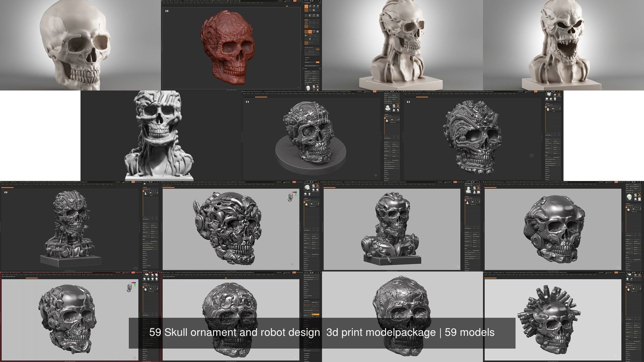
Task: Select the large tool thumbnail in helmet skull screenshot
Action: click(x=629, y=198)
